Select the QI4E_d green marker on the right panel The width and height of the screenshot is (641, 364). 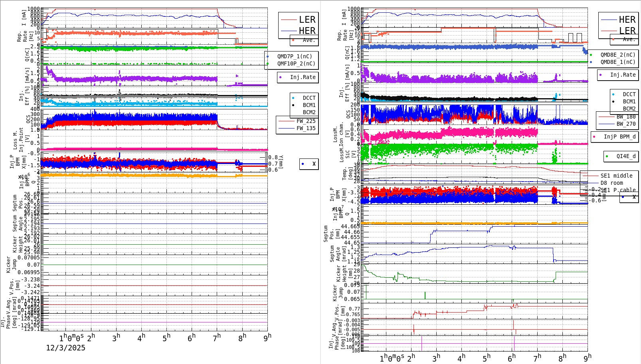click(x=607, y=156)
